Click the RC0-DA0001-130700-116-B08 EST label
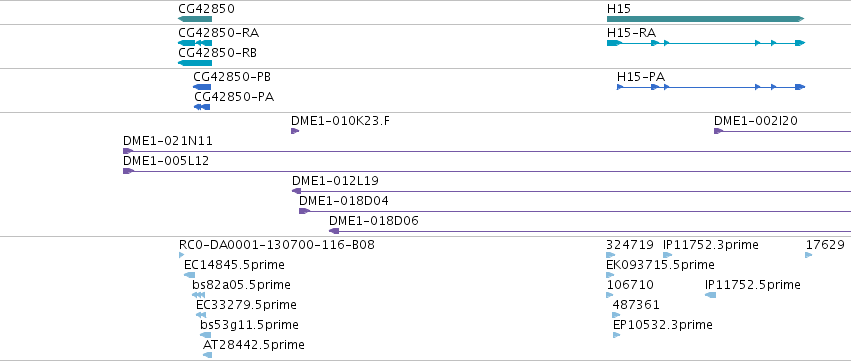Image resolution: width=851 pixels, height=361 pixels. (x=277, y=245)
